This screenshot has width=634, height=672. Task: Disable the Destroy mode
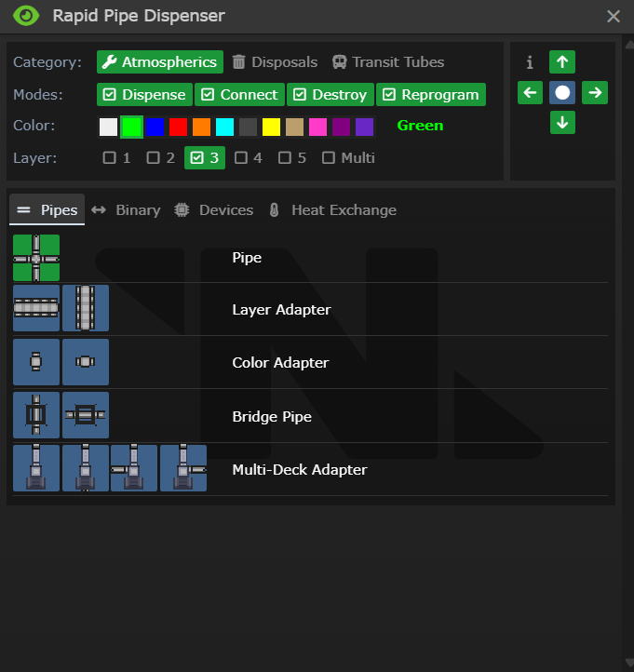[x=330, y=95]
